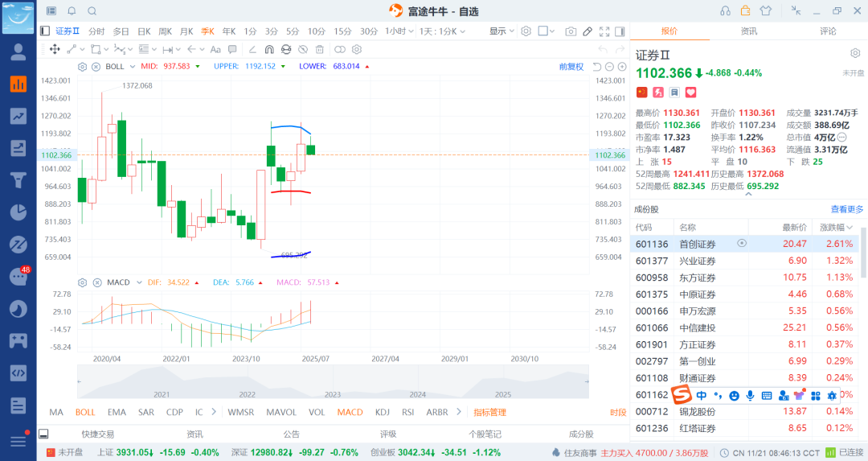Screen dimensions: 868x461
Task: Open the stock screener funnel icon
Action: pyautogui.click(x=18, y=180)
